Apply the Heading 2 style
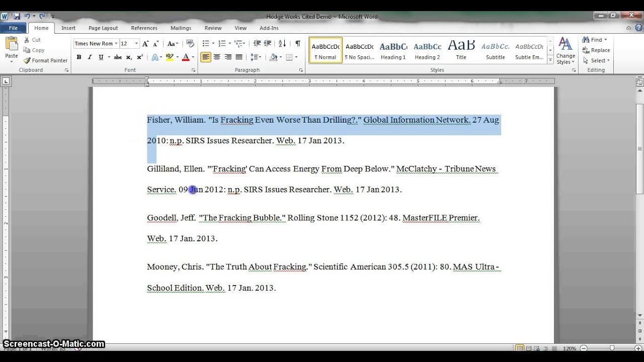 [428, 50]
